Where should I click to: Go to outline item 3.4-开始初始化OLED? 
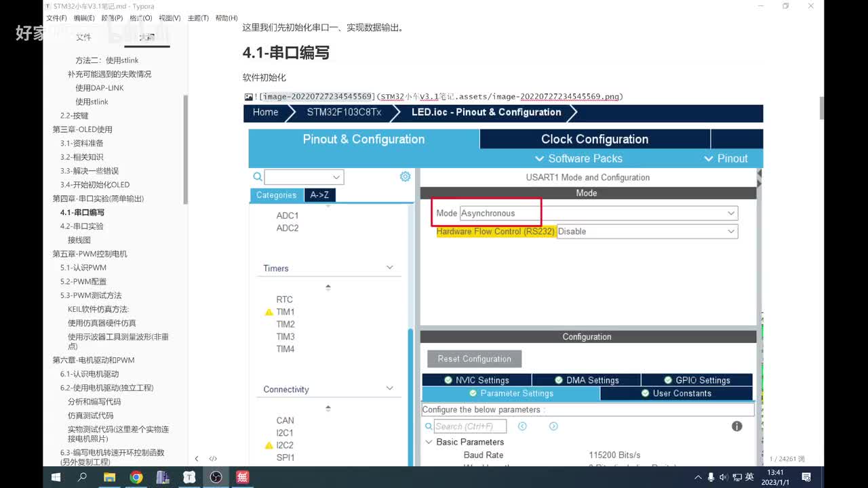coord(94,184)
